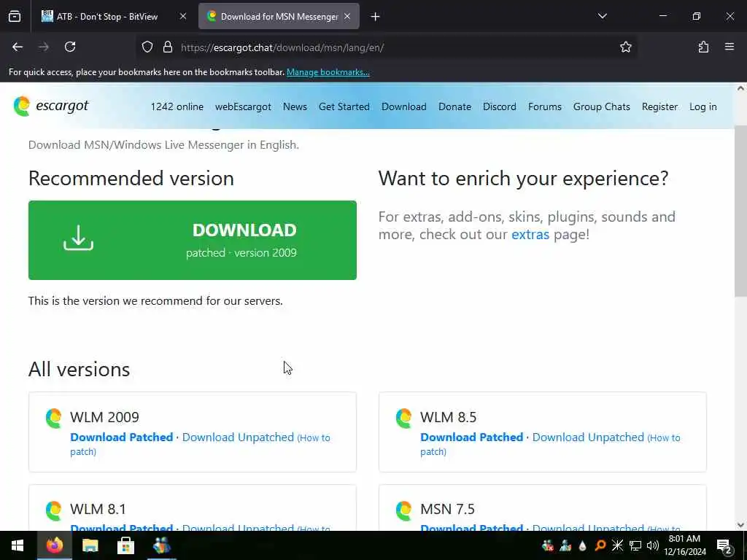Click the scrollbar up arrow
The width and height of the screenshot is (747, 560).
740,88
